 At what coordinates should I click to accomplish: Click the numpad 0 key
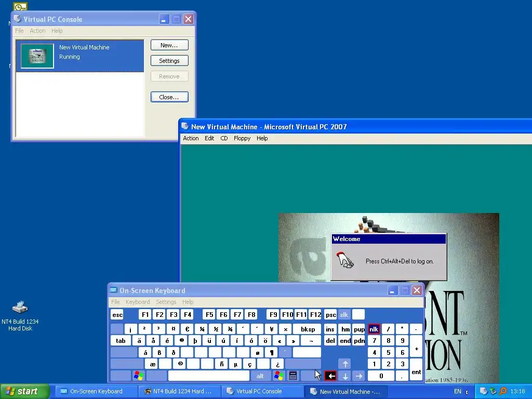381,376
